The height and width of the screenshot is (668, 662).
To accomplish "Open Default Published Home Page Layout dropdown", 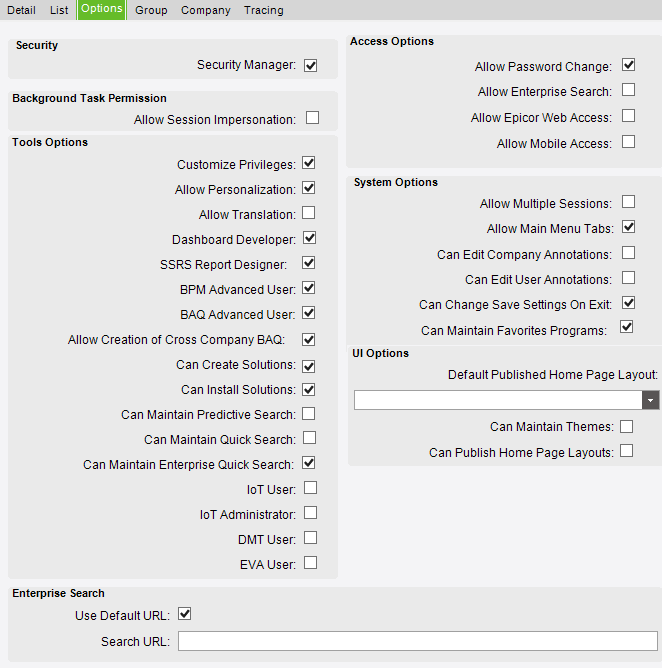I will [650, 400].
